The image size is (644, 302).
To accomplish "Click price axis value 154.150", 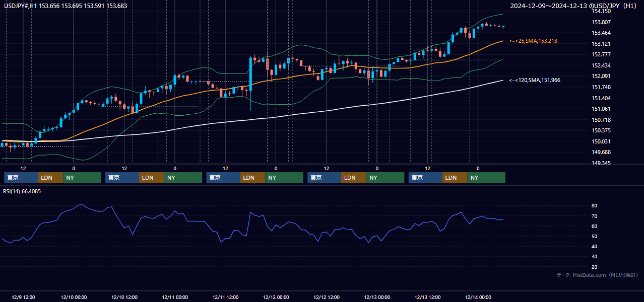I will [x=601, y=11].
